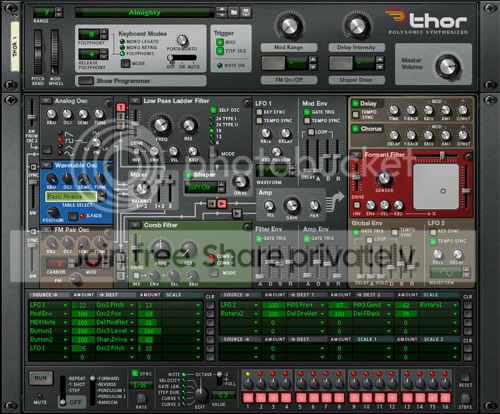This screenshot has width=500, height=414.
Task: Turn the Shaper Drive knob
Action: (240, 182)
